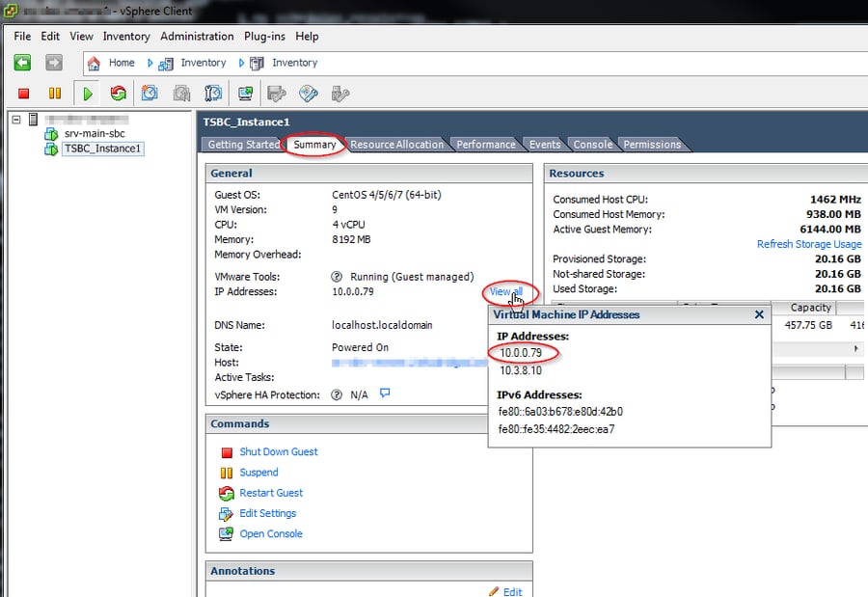Click the yellow Suspend toolbar icon
This screenshot has height=597, width=868.
[x=55, y=93]
